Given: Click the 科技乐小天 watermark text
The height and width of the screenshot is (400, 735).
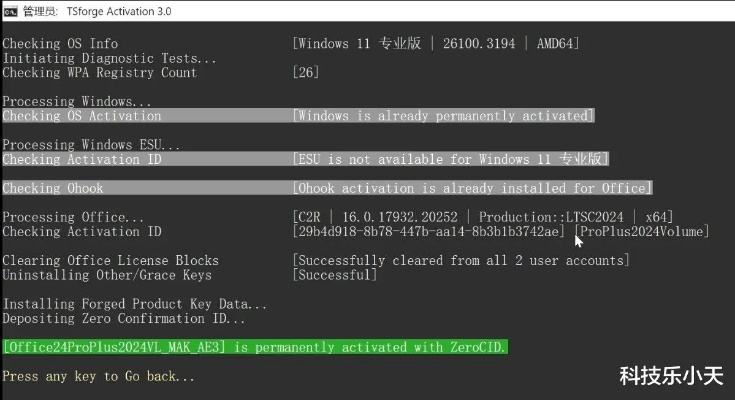Looking at the screenshot, I should click(x=670, y=377).
